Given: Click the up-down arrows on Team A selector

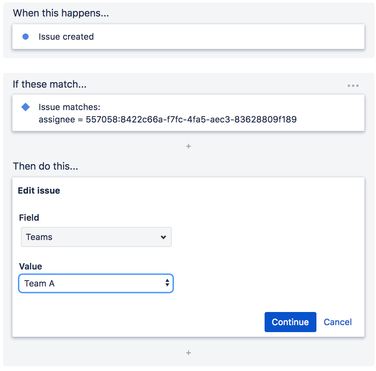Looking at the screenshot, I should point(167,283).
